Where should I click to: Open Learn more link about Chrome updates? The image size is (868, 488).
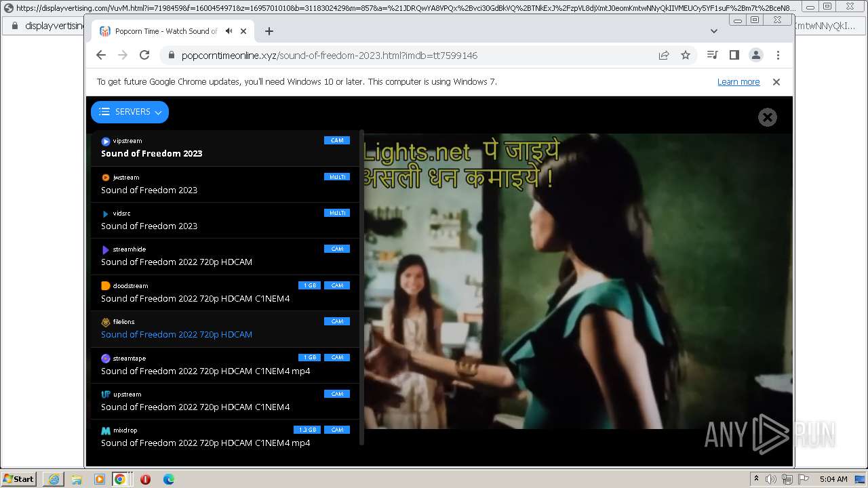[x=738, y=82]
